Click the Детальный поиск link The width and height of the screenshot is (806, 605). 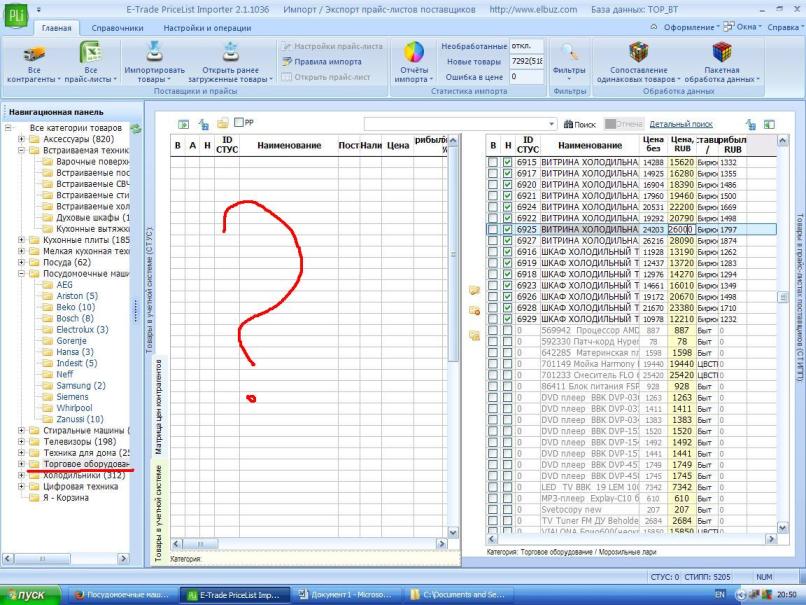pyautogui.click(x=681, y=124)
